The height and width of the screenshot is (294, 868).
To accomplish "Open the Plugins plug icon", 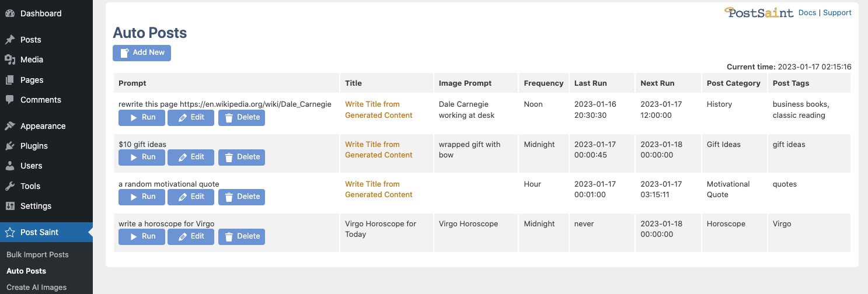I will pyautogui.click(x=10, y=146).
